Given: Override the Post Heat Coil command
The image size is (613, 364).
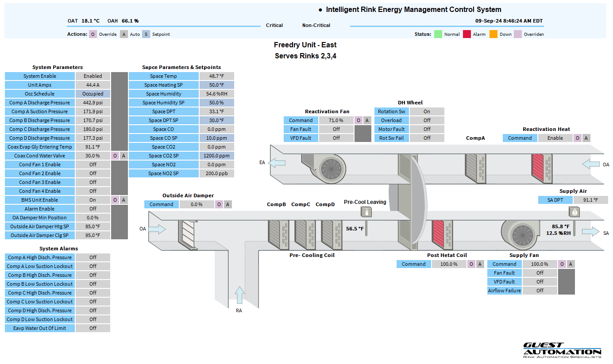Looking at the screenshot, I should pos(471,264).
